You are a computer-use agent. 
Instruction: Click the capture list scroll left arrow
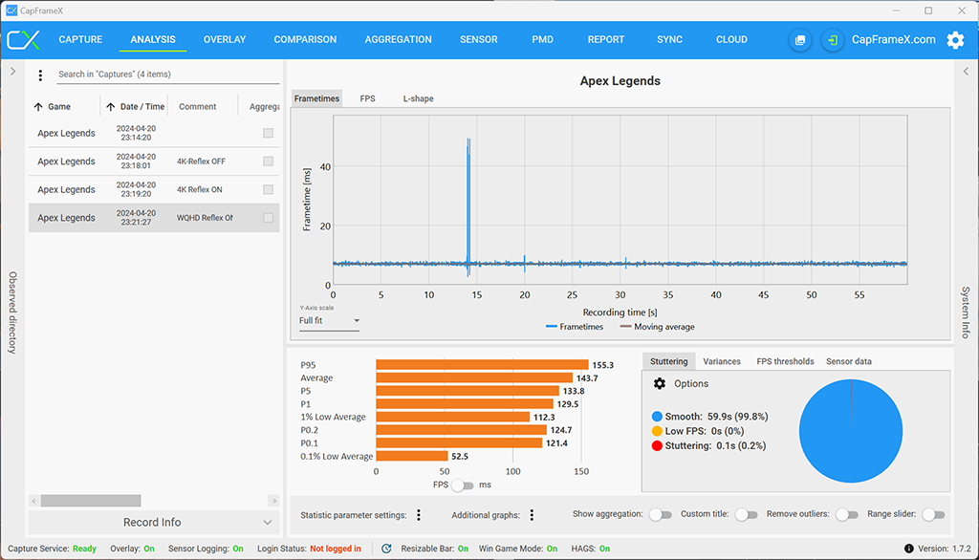coord(34,501)
